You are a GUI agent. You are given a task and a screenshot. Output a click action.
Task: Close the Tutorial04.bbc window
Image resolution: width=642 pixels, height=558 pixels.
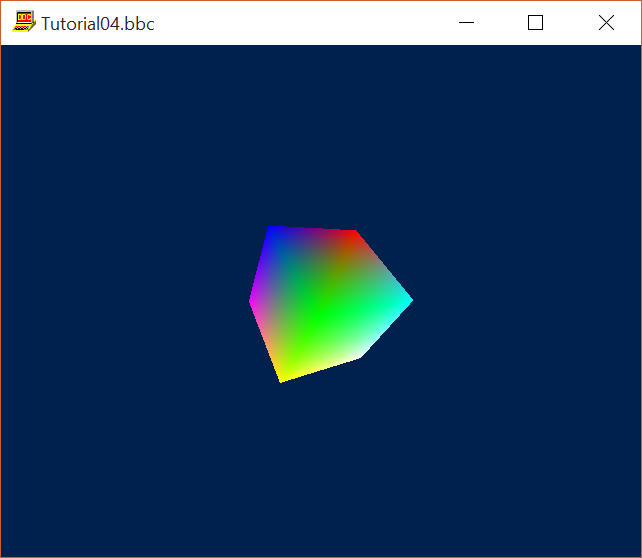coord(606,23)
